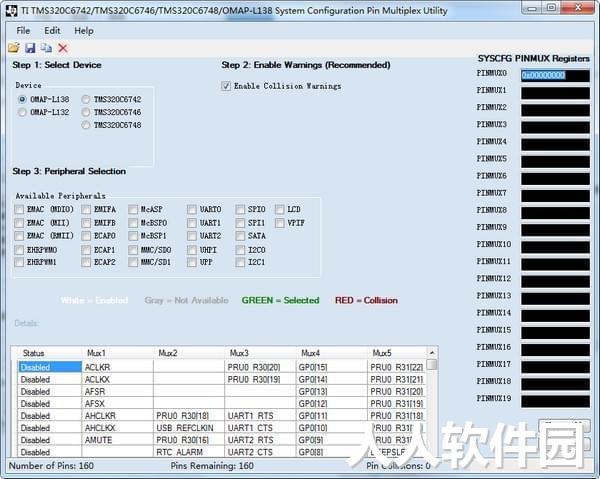
Task: Check the SPI1 peripheral
Action: [240, 223]
